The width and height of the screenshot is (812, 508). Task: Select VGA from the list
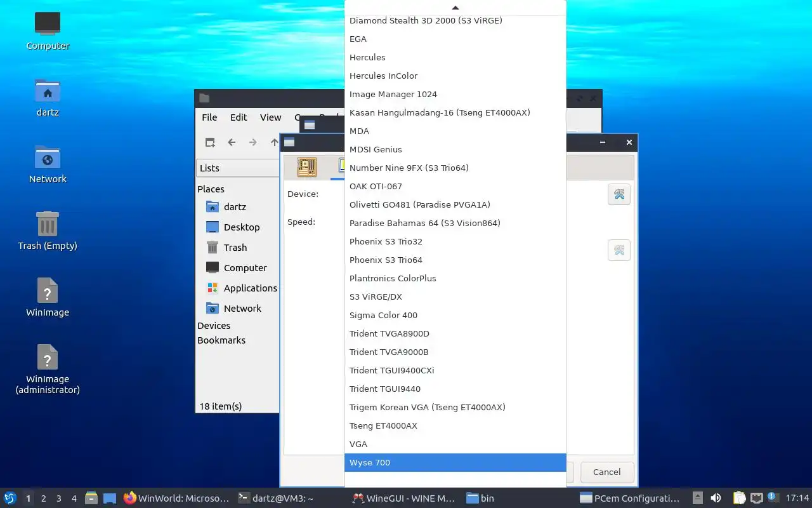click(x=455, y=444)
